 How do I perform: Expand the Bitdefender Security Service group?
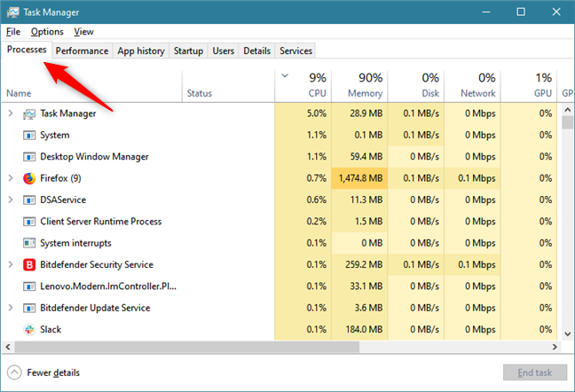tap(11, 264)
